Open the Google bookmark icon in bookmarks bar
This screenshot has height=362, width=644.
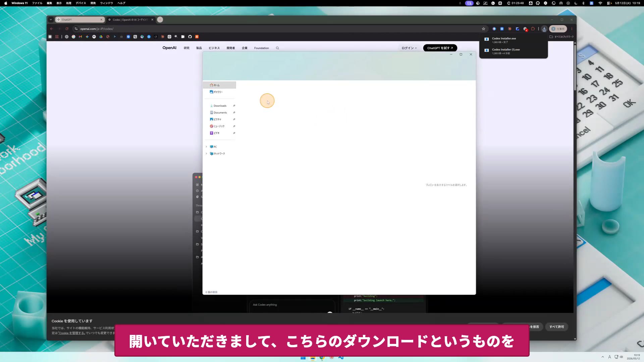click(x=73, y=37)
